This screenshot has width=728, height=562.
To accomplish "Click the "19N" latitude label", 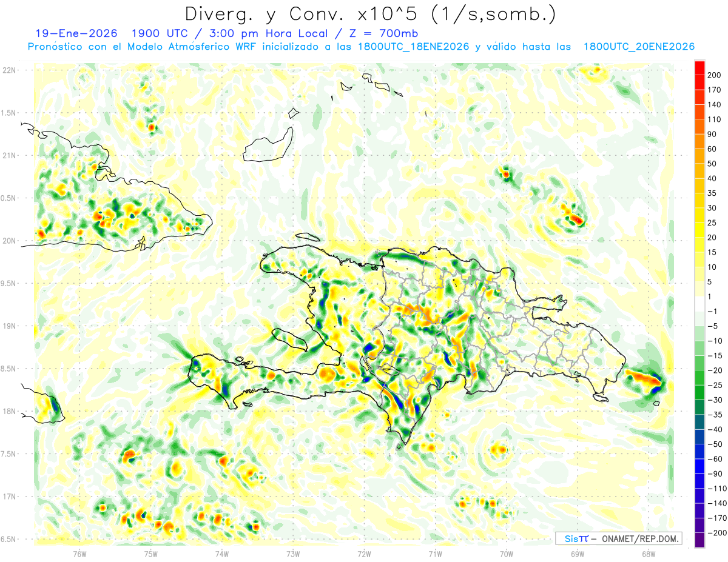I will [9, 326].
